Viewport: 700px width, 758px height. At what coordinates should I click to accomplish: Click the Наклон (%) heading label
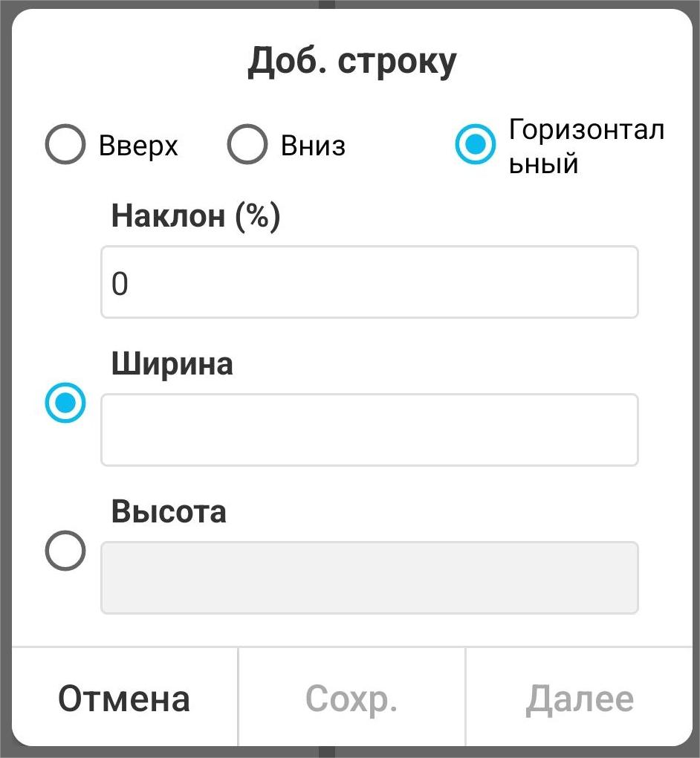pos(195,216)
